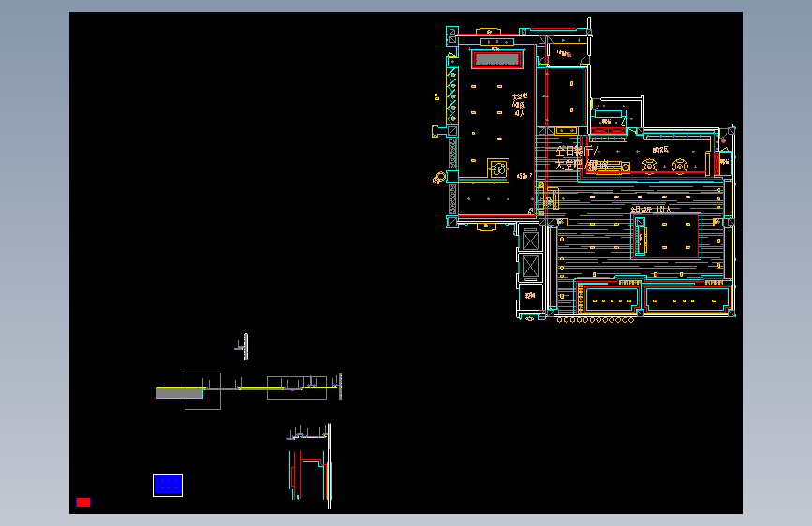Select the right round table symbol
The width and height of the screenshot is (812, 526).
680,166
